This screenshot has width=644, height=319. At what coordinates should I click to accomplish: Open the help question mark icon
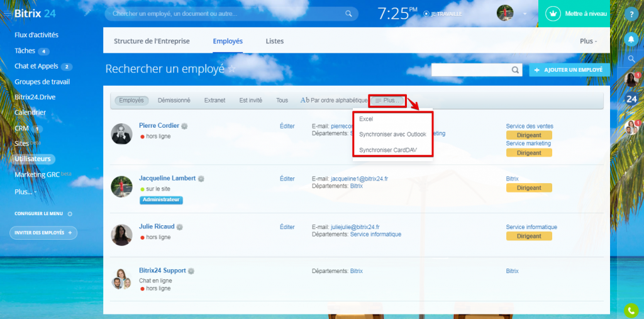(x=631, y=14)
